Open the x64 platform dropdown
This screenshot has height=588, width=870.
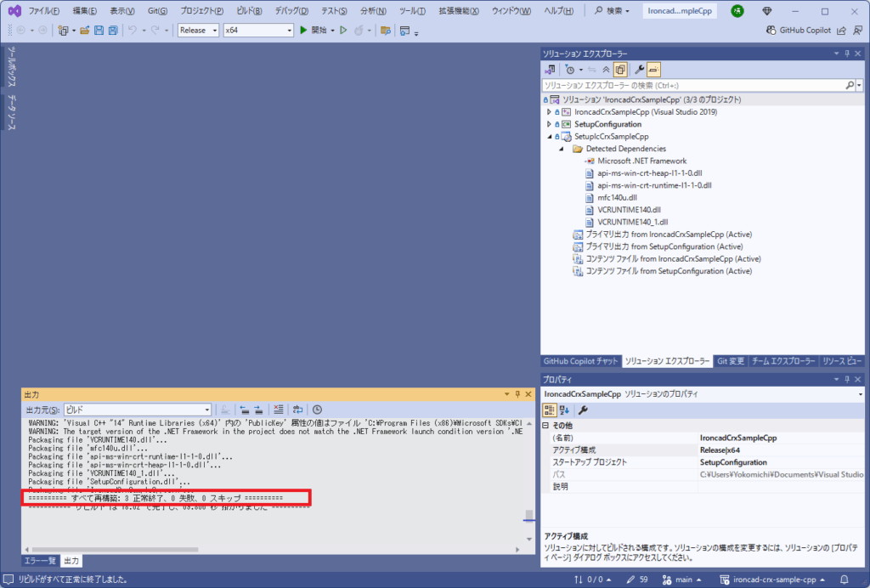pyautogui.click(x=257, y=31)
